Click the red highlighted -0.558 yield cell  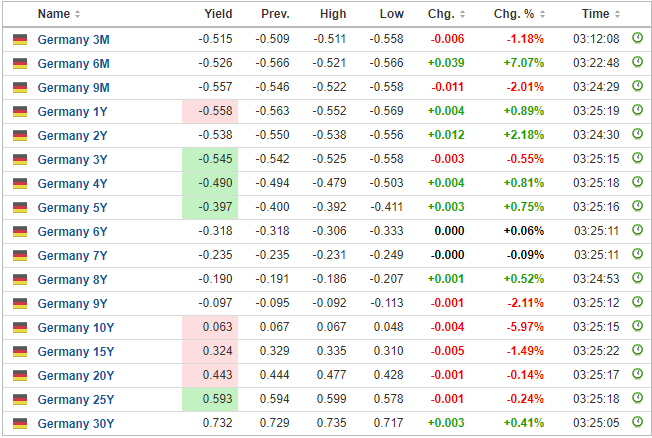point(210,111)
